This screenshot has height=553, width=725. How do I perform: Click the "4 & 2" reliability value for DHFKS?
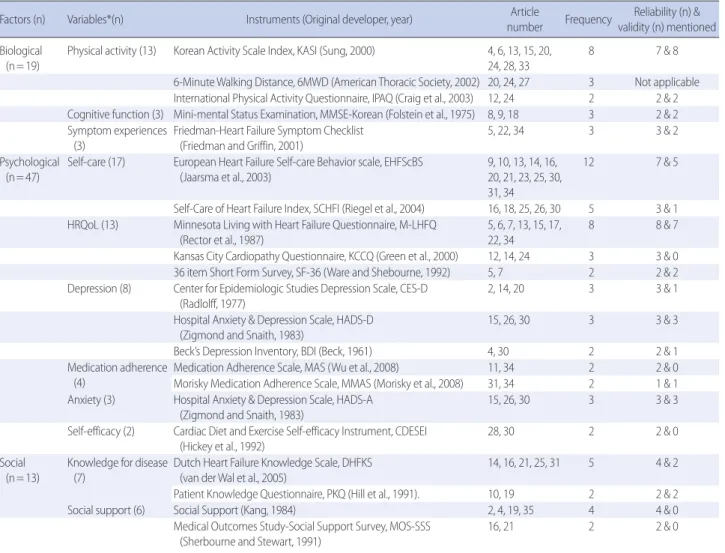(x=667, y=463)
